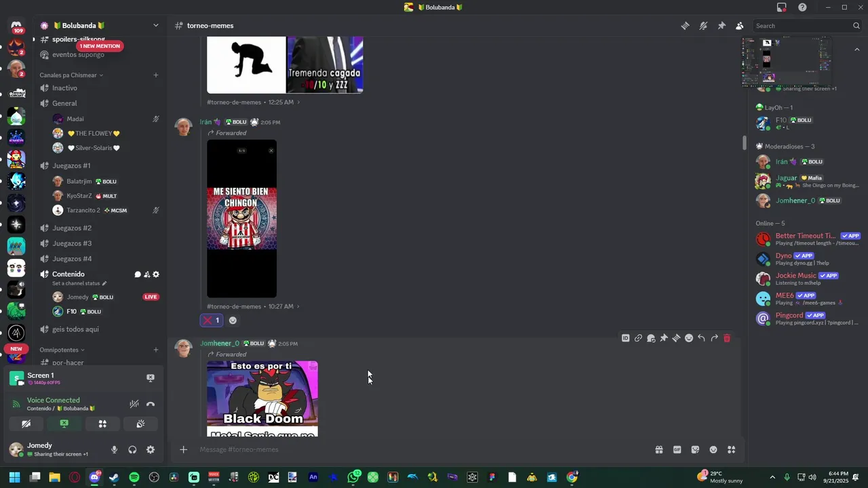Open Jockie Music app member
868x488 pixels.
coord(807,279)
